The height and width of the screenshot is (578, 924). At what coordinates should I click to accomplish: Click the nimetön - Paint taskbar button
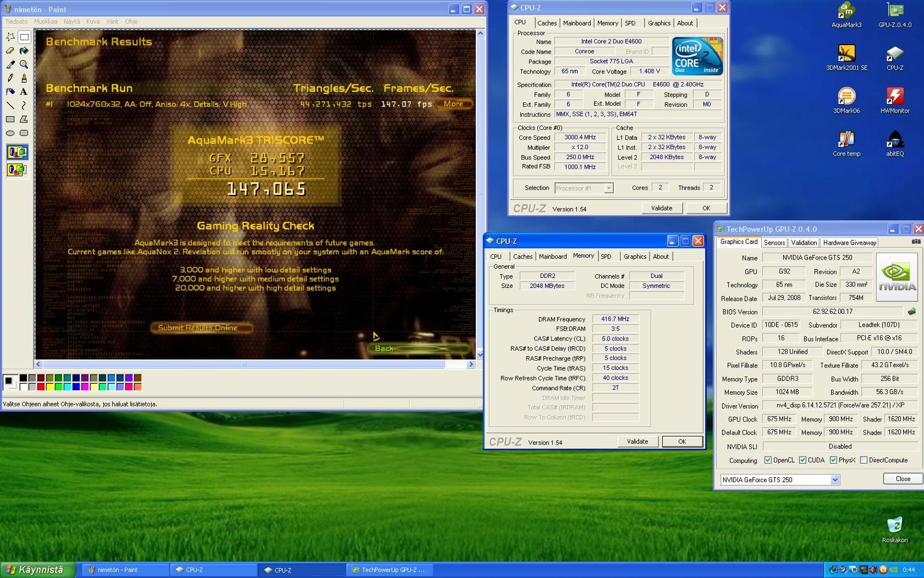(x=125, y=570)
